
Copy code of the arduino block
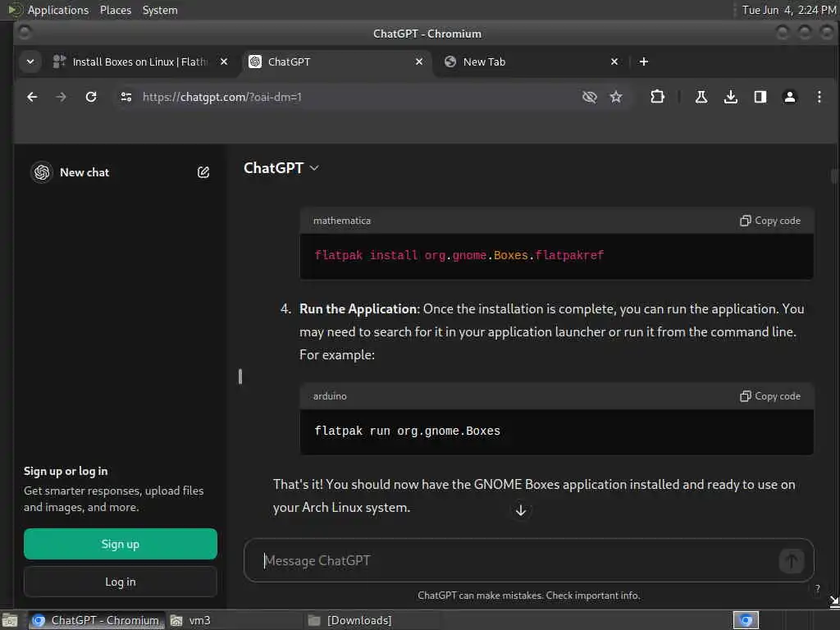click(x=770, y=396)
